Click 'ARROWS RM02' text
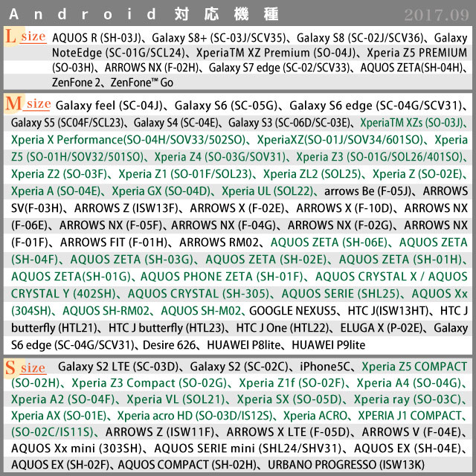Screen dimensions: 476x476 pos(219,242)
